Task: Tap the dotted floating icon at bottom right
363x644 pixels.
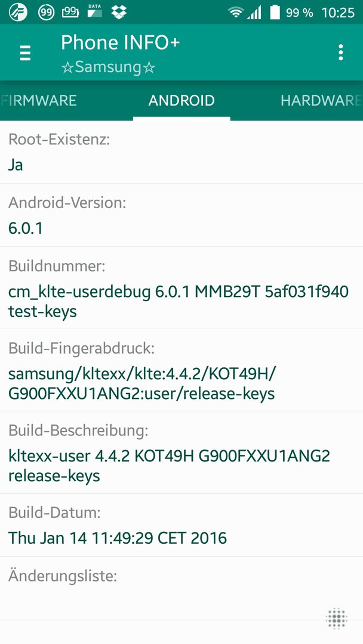Action: [337, 618]
